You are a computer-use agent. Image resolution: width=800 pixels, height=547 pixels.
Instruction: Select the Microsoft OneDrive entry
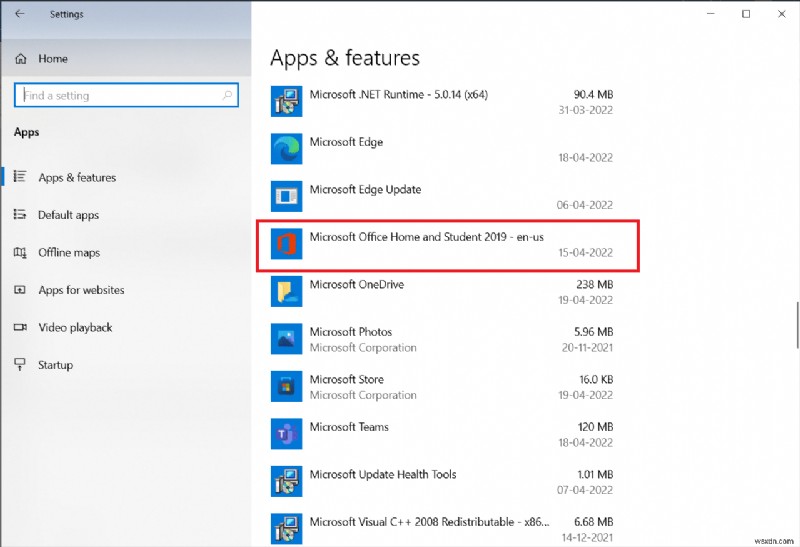coord(442,291)
